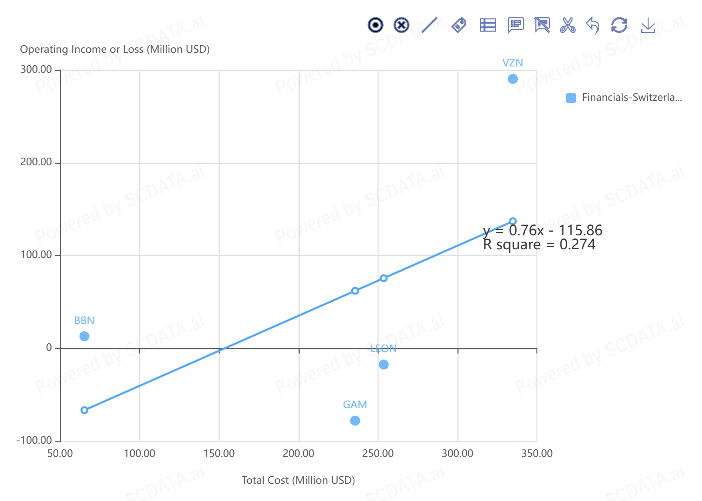The height and width of the screenshot is (501, 702).
Task: Click the price tag label icon
Action: tap(459, 25)
